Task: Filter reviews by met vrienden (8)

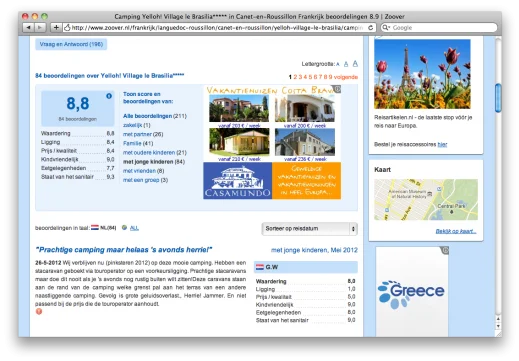Action: [143, 171]
